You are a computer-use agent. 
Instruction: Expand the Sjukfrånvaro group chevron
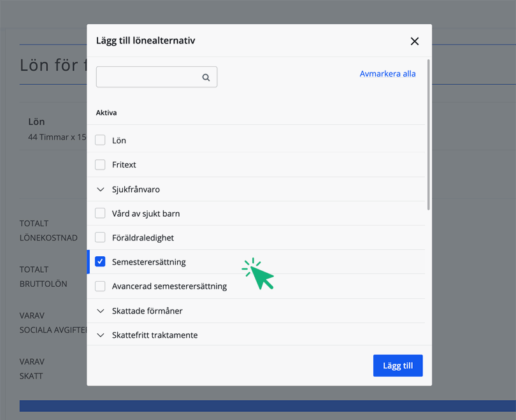pos(101,189)
